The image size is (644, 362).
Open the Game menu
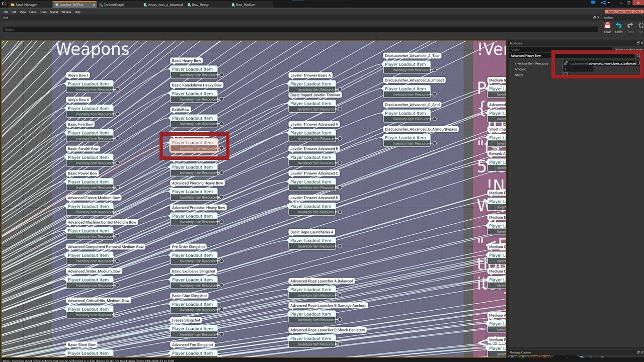pos(33,12)
